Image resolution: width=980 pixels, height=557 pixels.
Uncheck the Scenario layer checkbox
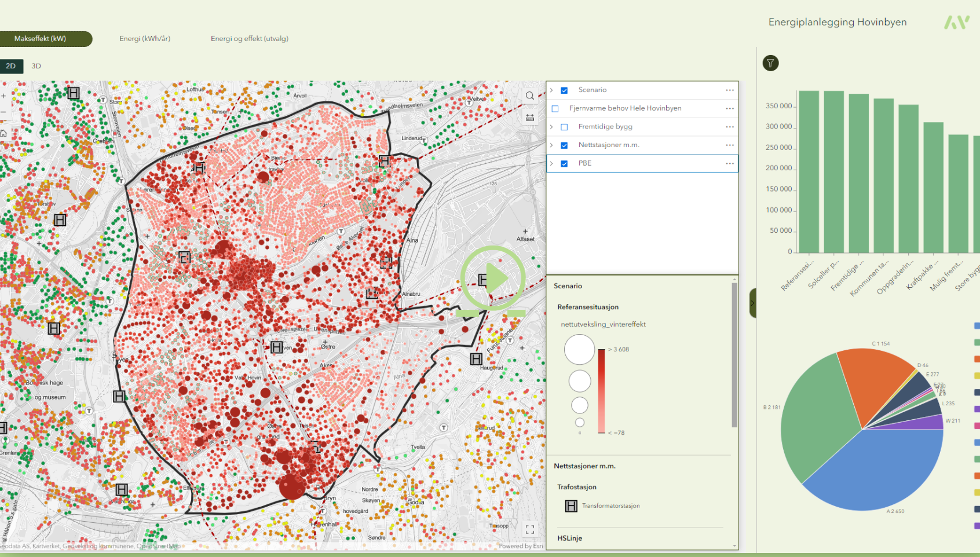click(564, 90)
